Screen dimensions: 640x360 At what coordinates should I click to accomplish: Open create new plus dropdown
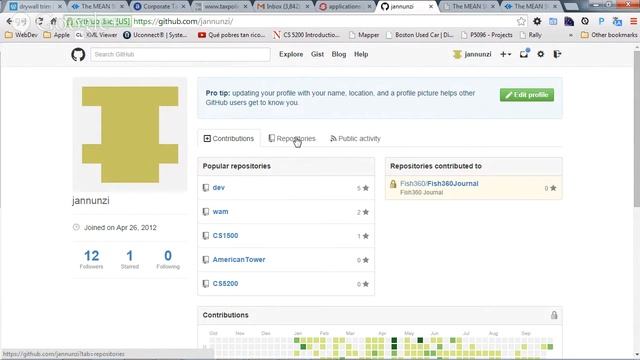coord(506,54)
